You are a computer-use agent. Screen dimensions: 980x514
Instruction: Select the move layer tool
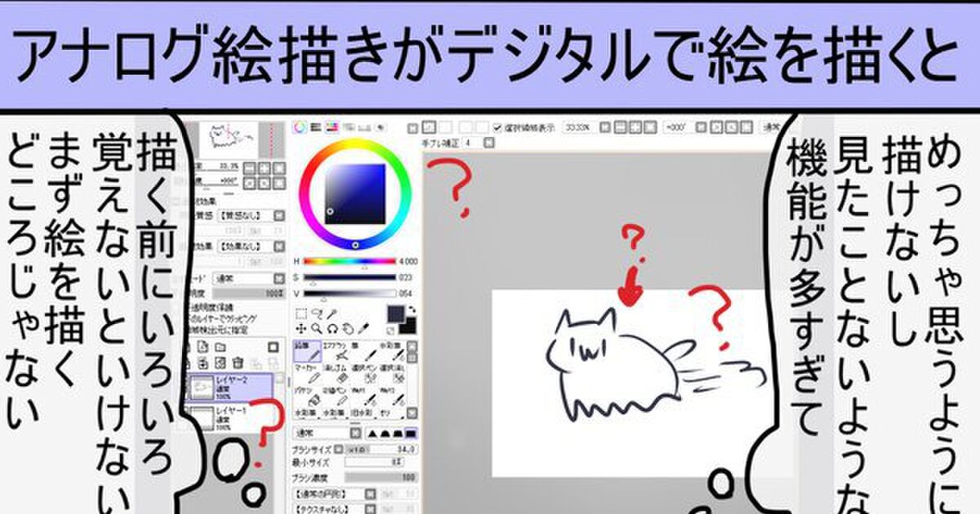[x=301, y=328]
